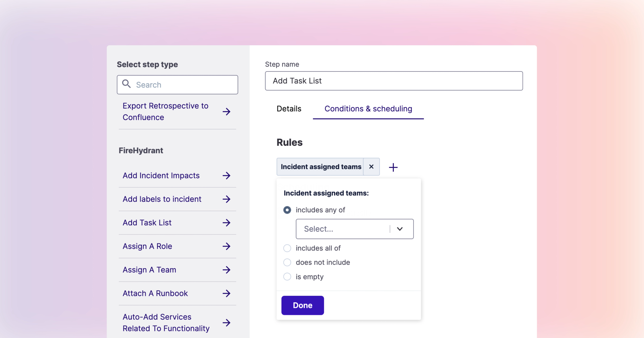Select the 'includes any of' radio option
This screenshot has height=338, width=644.
[287, 210]
